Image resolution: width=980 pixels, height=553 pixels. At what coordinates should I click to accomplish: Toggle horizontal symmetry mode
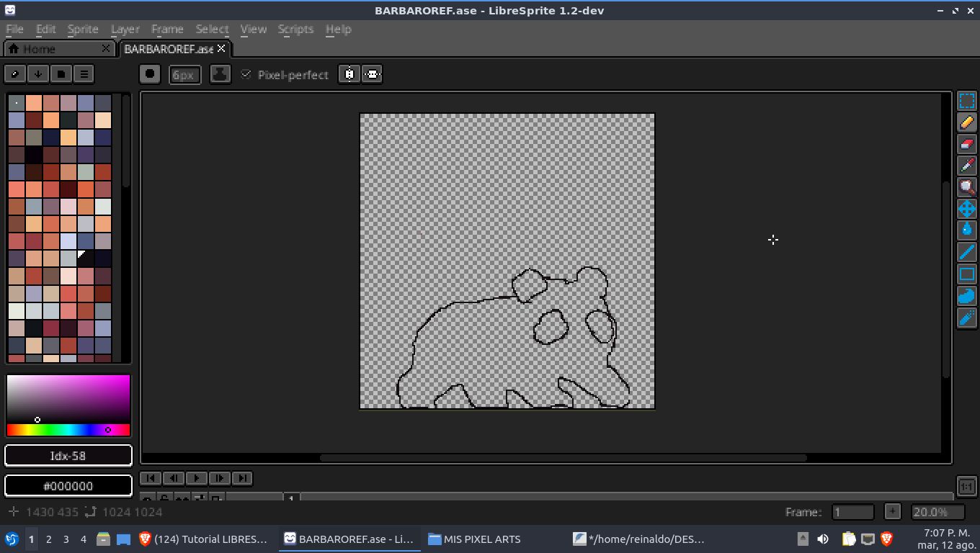[x=349, y=74]
